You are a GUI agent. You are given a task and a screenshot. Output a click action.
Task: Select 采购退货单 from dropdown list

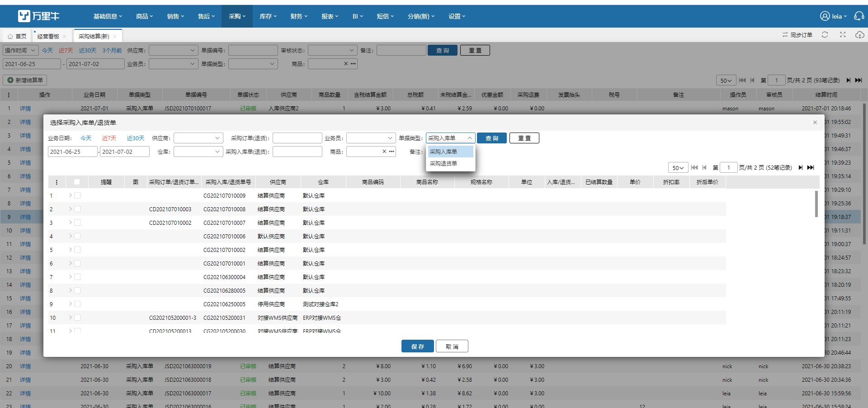click(x=451, y=163)
